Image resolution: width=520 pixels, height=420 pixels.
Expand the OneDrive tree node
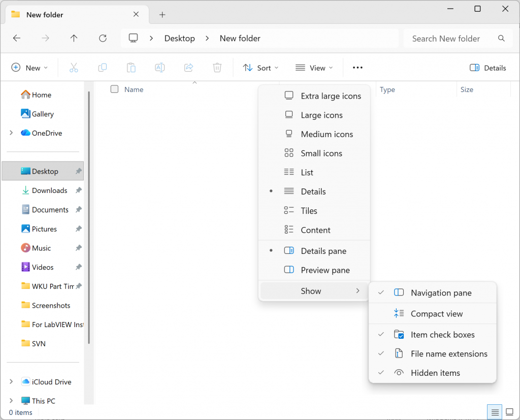pyautogui.click(x=11, y=133)
